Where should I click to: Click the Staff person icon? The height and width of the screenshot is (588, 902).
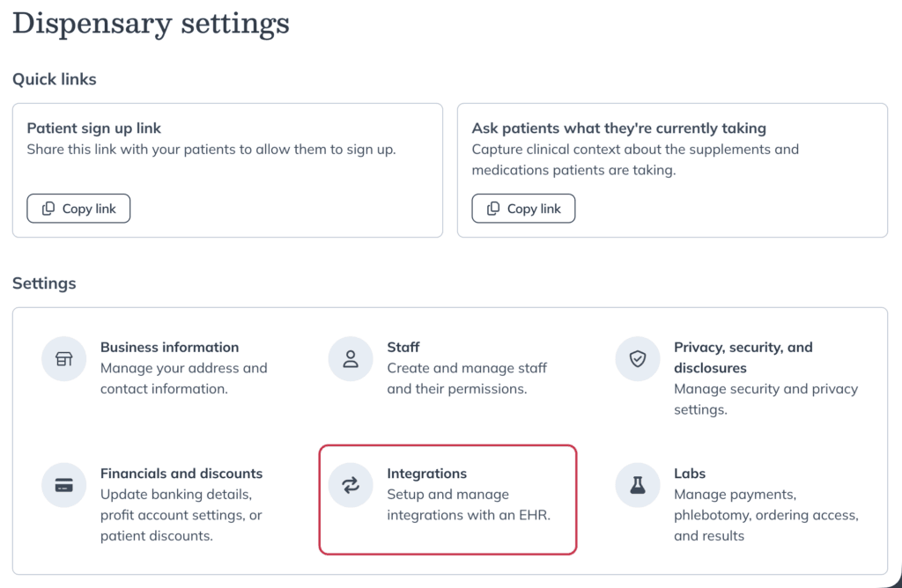point(351,359)
